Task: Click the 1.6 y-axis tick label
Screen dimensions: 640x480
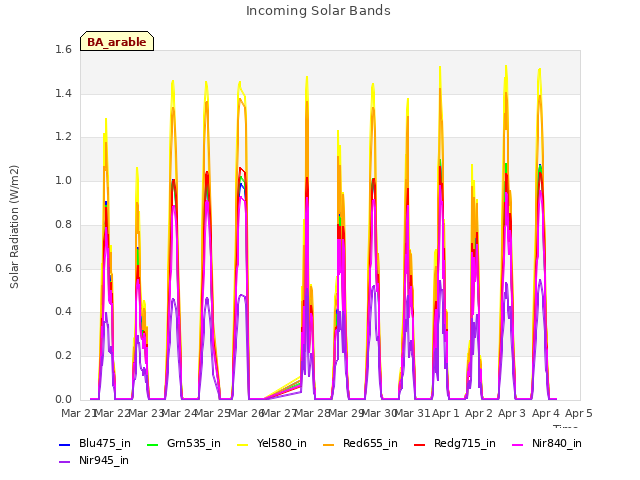Action: click(x=63, y=50)
